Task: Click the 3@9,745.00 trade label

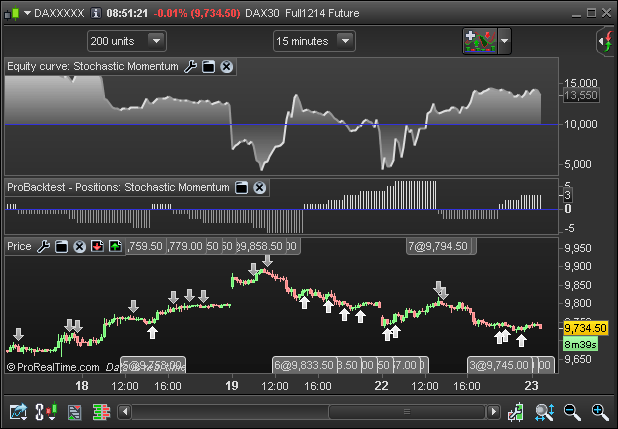Action: (x=500, y=365)
